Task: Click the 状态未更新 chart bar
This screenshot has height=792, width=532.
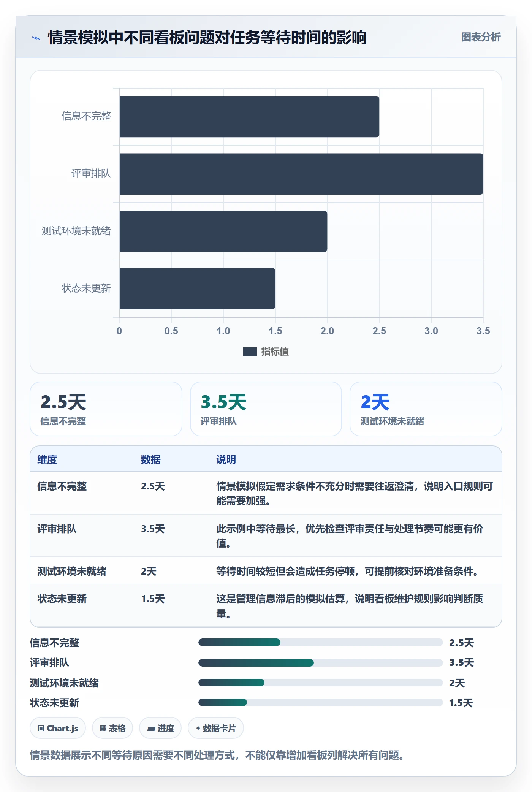Action: pyautogui.click(x=197, y=289)
